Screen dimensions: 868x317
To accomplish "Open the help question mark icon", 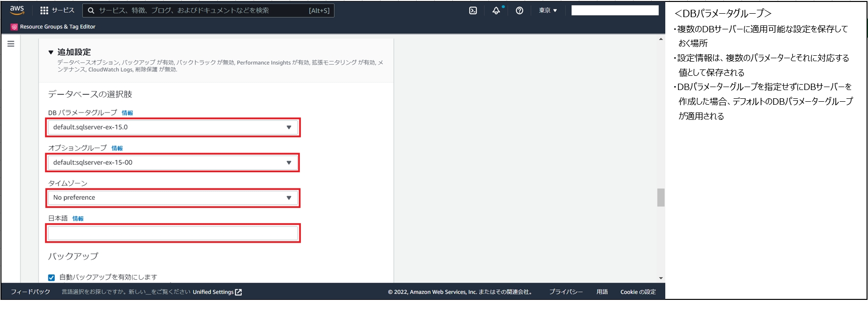I will tap(519, 10).
